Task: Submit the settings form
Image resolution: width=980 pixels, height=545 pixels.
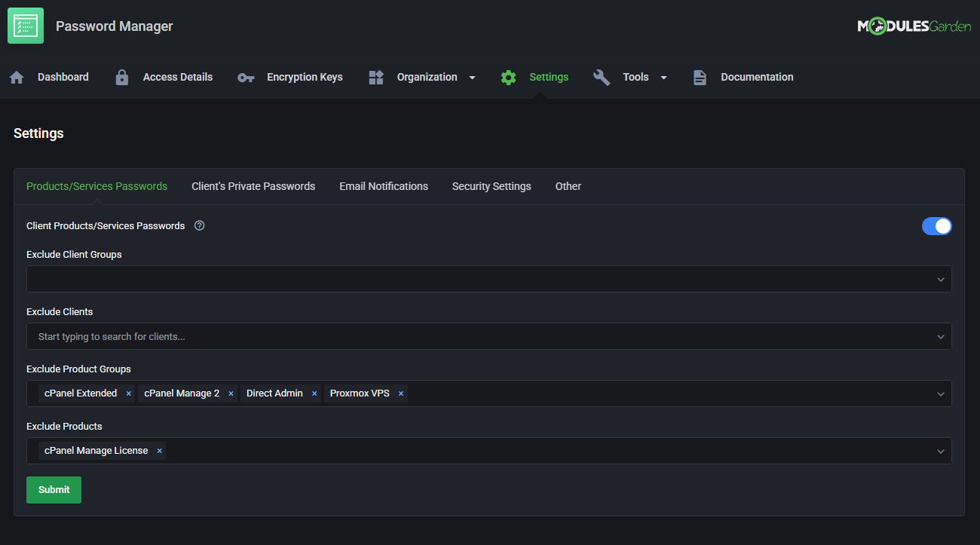Action: pyautogui.click(x=54, y=490)
